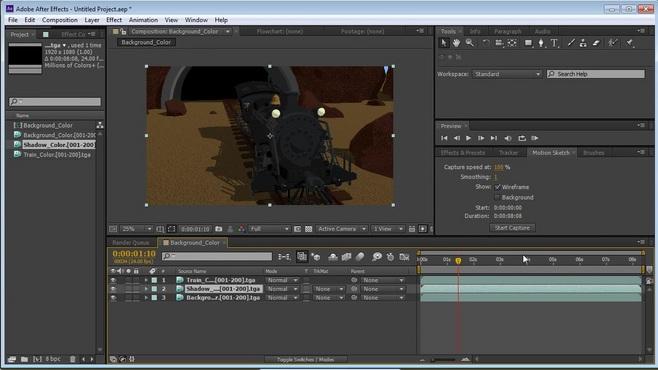Click the timeline zoom slider

point(444,360)
